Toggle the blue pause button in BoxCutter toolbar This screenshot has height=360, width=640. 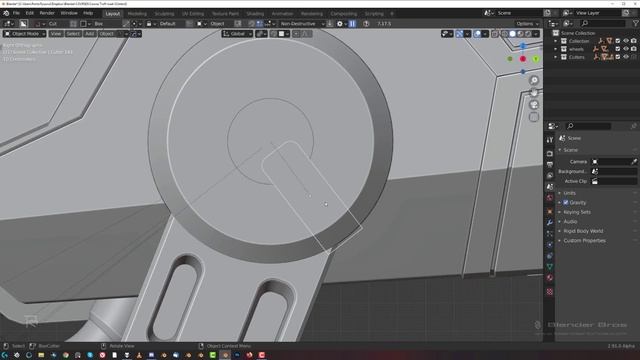coord(352,24)
